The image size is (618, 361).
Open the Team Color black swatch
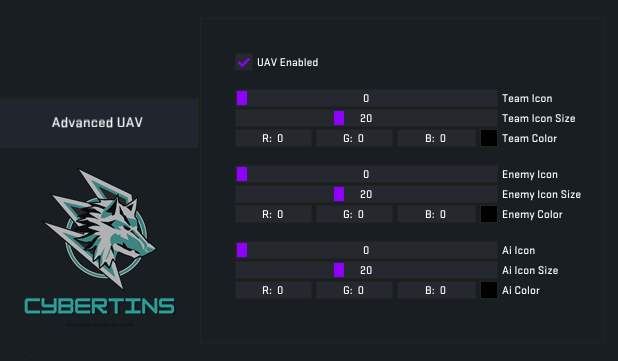(x=489, y=138)
